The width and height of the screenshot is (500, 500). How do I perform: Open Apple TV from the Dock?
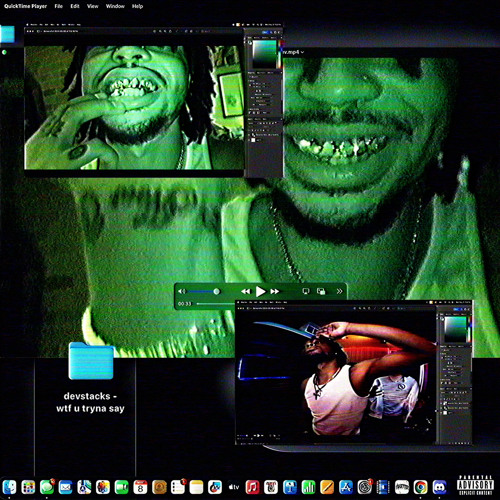point(234,487)
